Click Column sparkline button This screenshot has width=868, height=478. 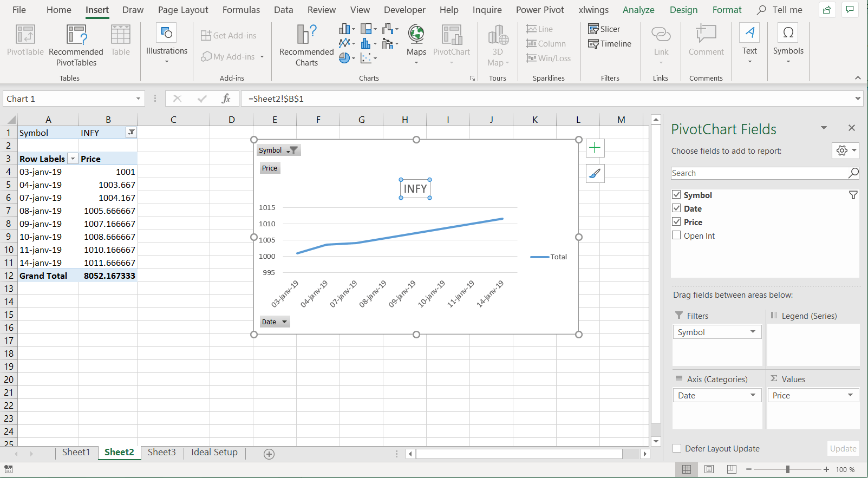click(546, 44)
